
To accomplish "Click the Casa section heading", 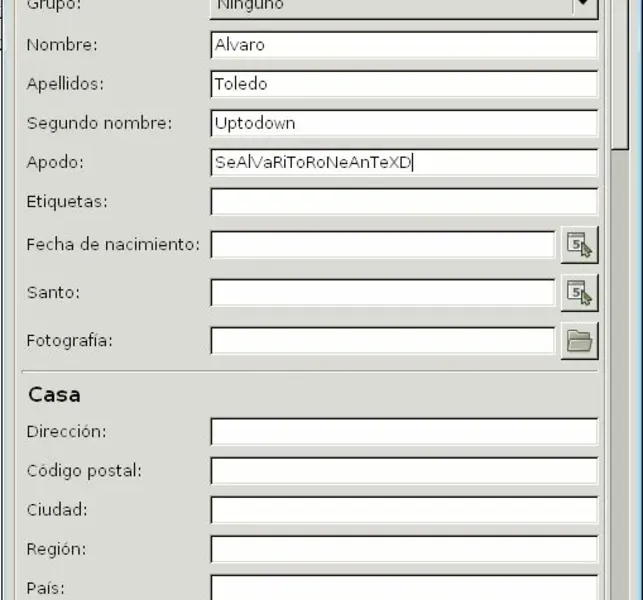I will 54,395.
